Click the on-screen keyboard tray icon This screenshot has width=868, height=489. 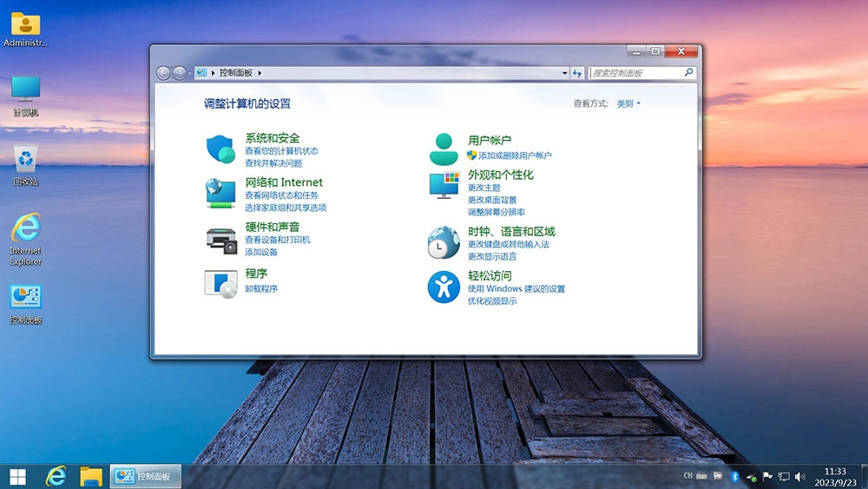[x=701, y=476]
